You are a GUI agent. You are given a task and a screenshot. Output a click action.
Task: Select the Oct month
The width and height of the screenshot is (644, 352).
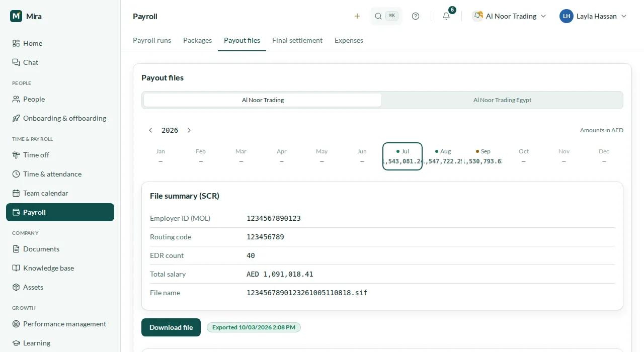click(524, 156)
